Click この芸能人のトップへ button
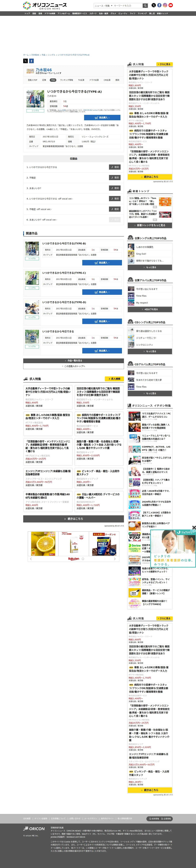Image resolution: width=196 pixels, height=868 pixels. click(x=74, y=366)
